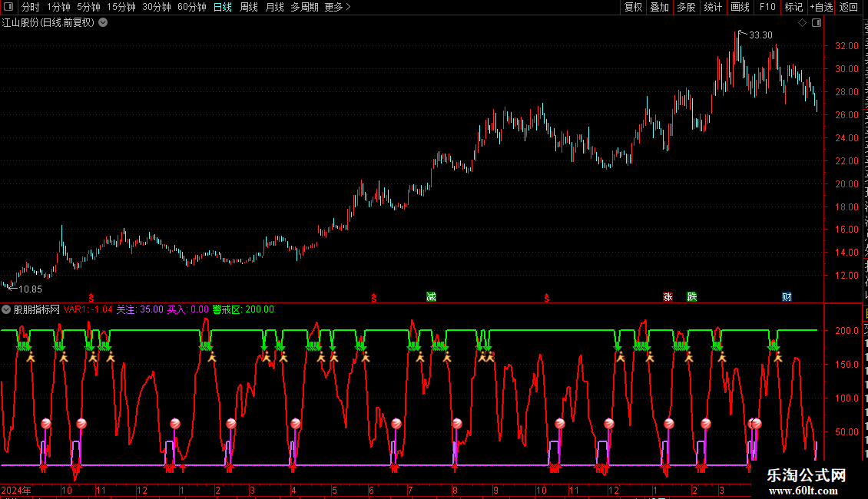
Task: Select the 5分钟 period
Action: point(88,7)
